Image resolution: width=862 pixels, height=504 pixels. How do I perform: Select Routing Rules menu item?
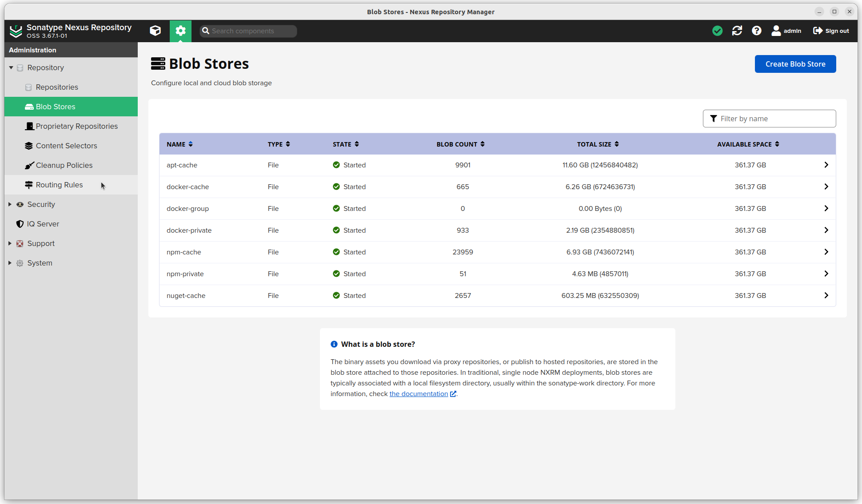tap(71, 185)
